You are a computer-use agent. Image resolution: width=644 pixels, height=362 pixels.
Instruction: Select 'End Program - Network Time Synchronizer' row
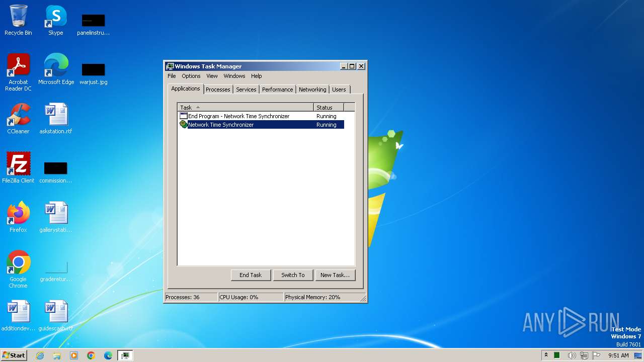coord(262,116)
